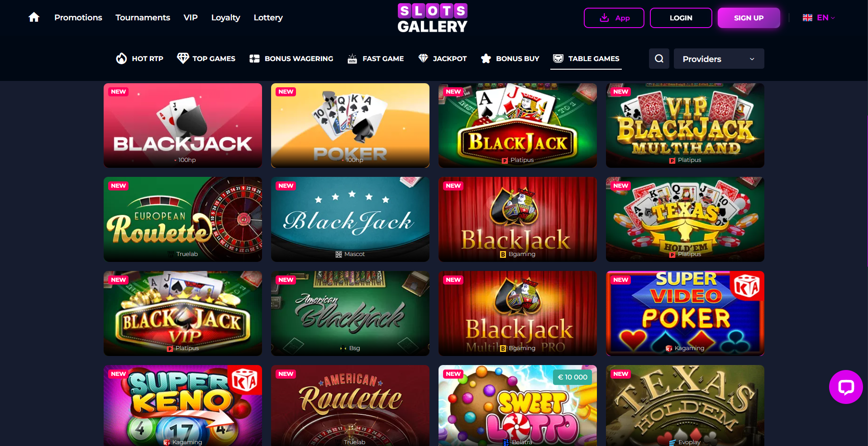Expand the Providers dropdown
The width and height of the screenshot is (868, 446).
(x=719, y=59)
